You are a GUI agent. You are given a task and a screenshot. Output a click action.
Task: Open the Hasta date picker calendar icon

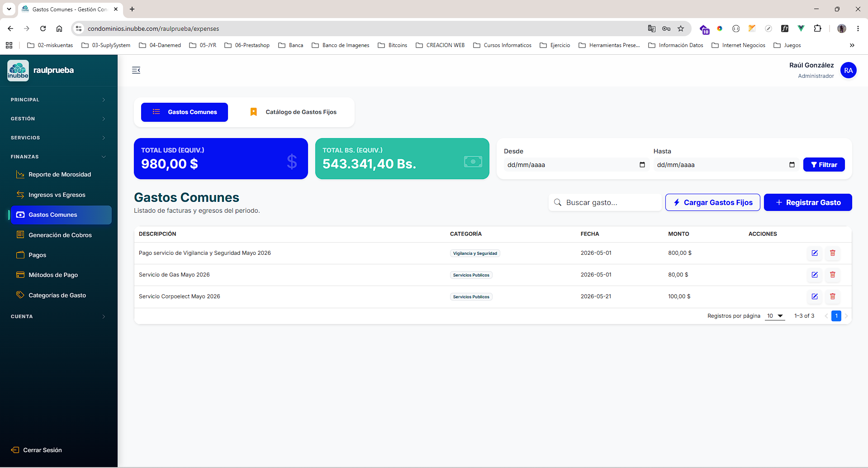[792, 165]
